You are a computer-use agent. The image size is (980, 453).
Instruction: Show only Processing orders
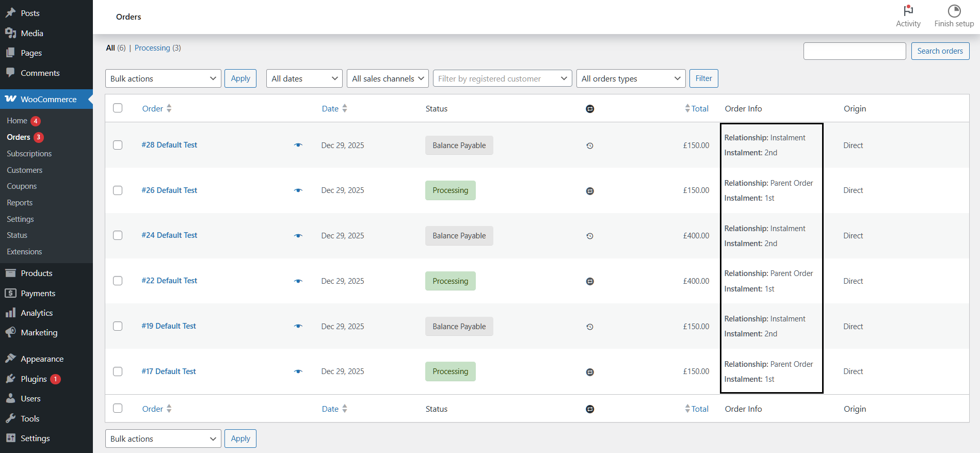pos(152,48)
